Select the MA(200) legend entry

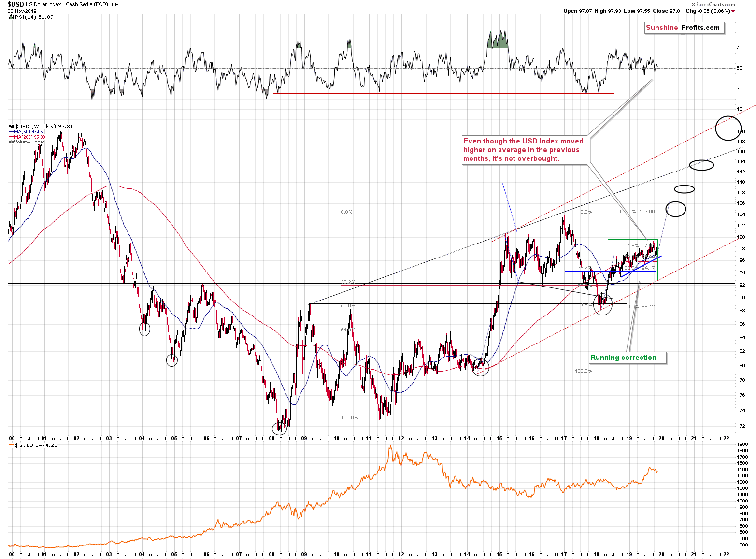coord(27,137)
